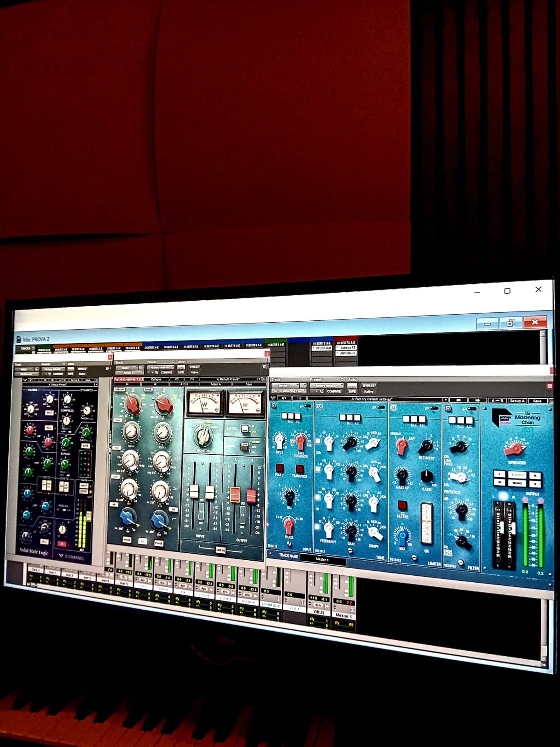This screenshot has width=560, height=747.
Task: Flip the MODE switch in Scheps 73
Action: 244,446
